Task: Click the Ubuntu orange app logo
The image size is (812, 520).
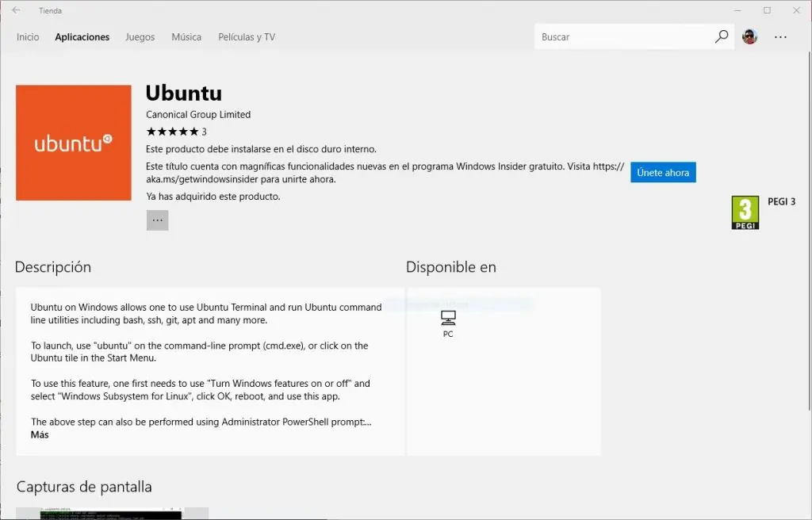Action: 74,143
